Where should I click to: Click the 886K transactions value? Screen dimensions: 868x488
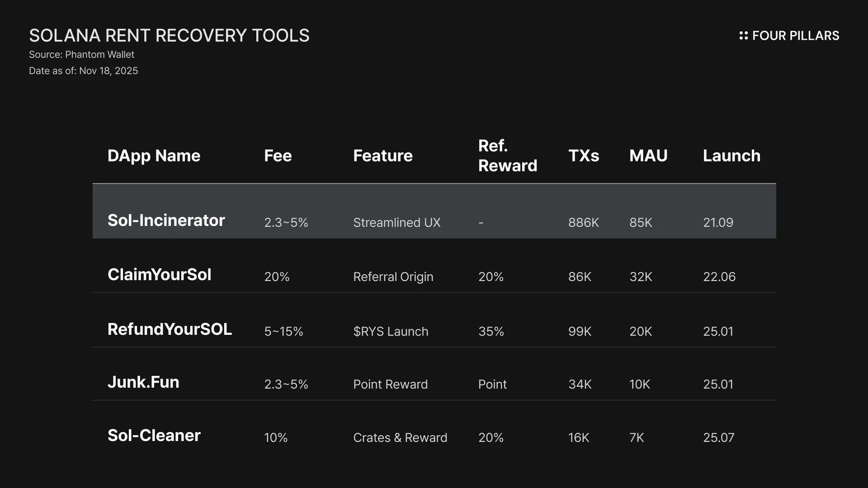tap(583, 223)
